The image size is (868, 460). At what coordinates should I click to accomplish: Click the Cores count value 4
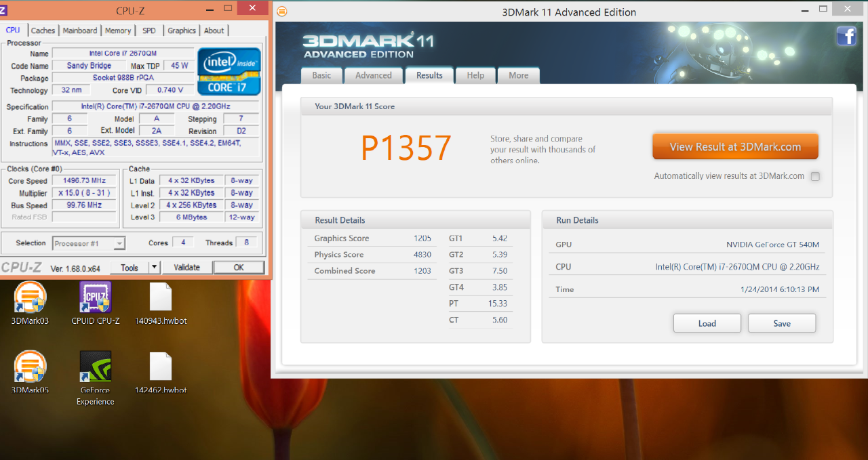(182, 243)
